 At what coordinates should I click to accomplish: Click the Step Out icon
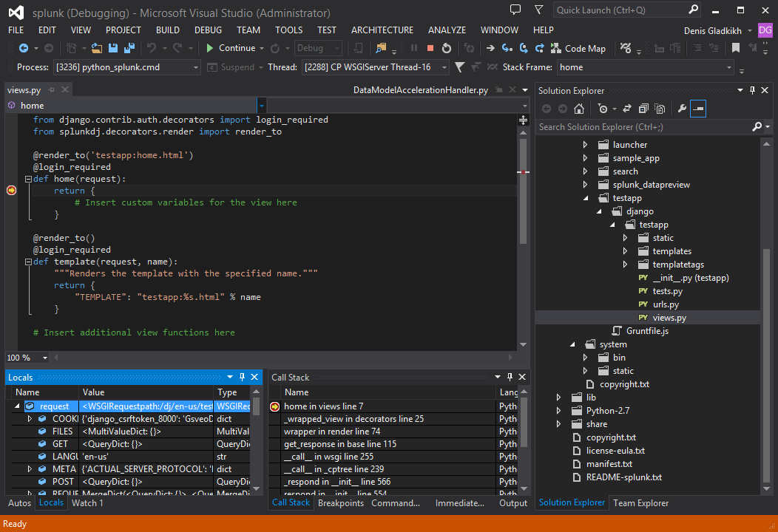(539, 48)
